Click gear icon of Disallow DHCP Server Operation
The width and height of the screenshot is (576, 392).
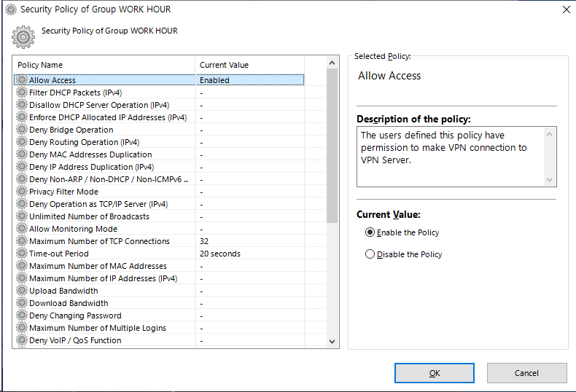coord(22,105)
